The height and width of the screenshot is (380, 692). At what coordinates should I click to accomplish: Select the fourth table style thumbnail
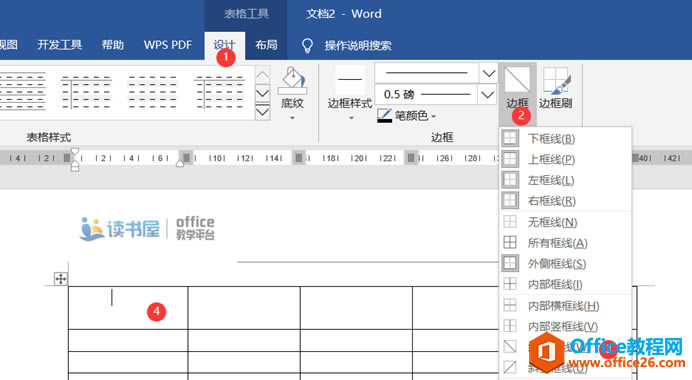pyautogui.click(x=219, y=92)
